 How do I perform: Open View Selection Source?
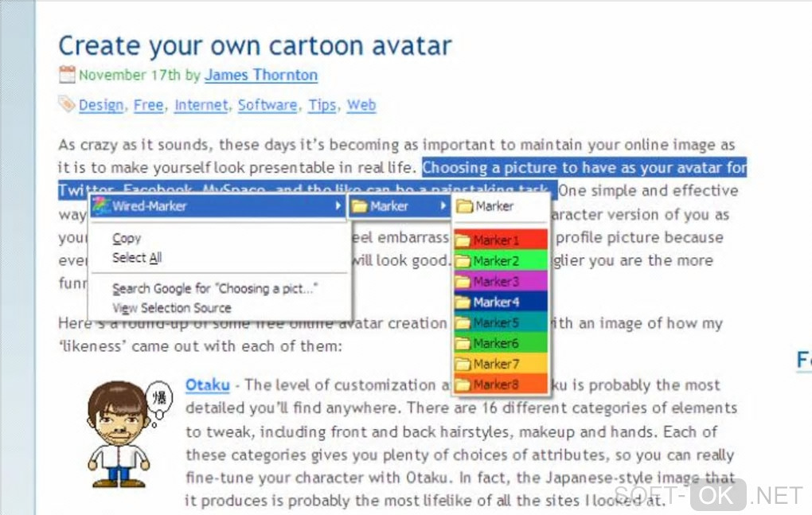point(171,308)
